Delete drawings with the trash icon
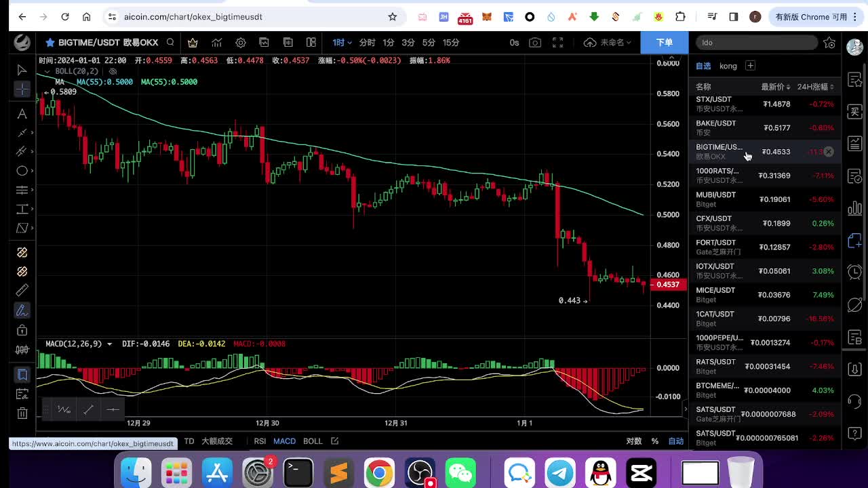Screen dimensions: 868x488 pos(22,413)
